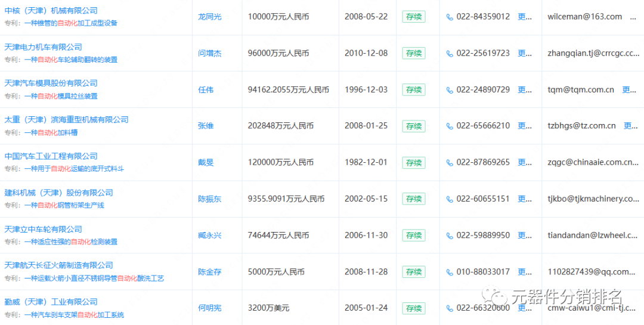Open company 中核（天津）机械有限公司
Screen dimensions: 644x325
tap(51, 11)
